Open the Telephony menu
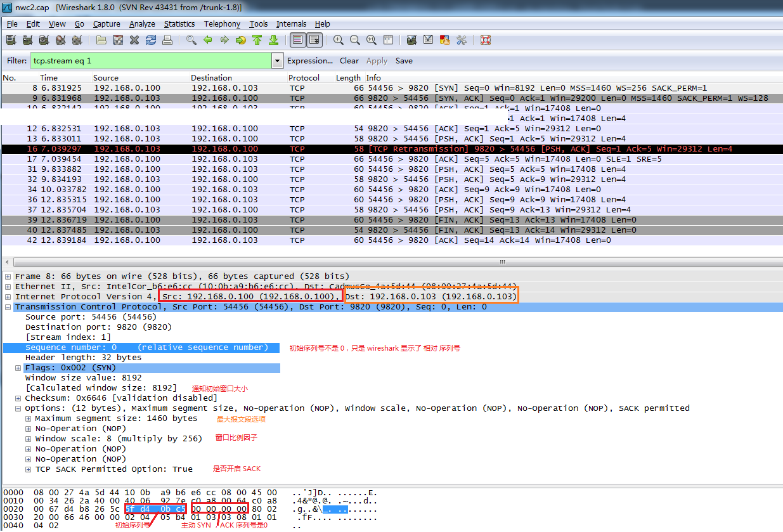Image resolution: width=783 pixels, height=532 pixels. point(222,24)
